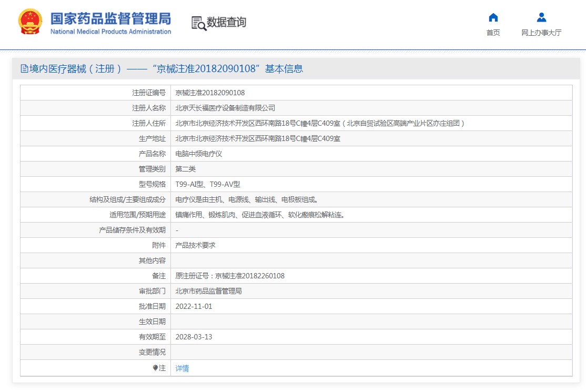Viewport: 586px width, 392px height.
Task: Select the 产品储存条件及有效期 label
Action: point(133,230)
